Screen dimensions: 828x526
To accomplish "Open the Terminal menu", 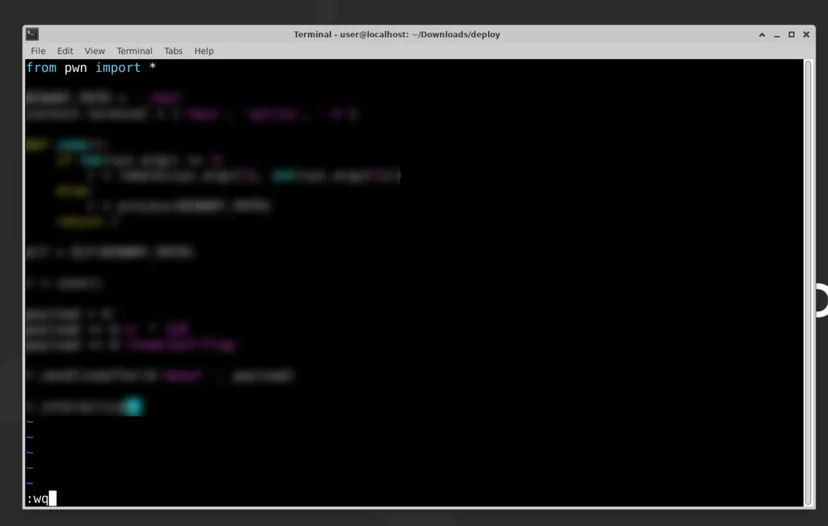I will (x=134, y=51).
